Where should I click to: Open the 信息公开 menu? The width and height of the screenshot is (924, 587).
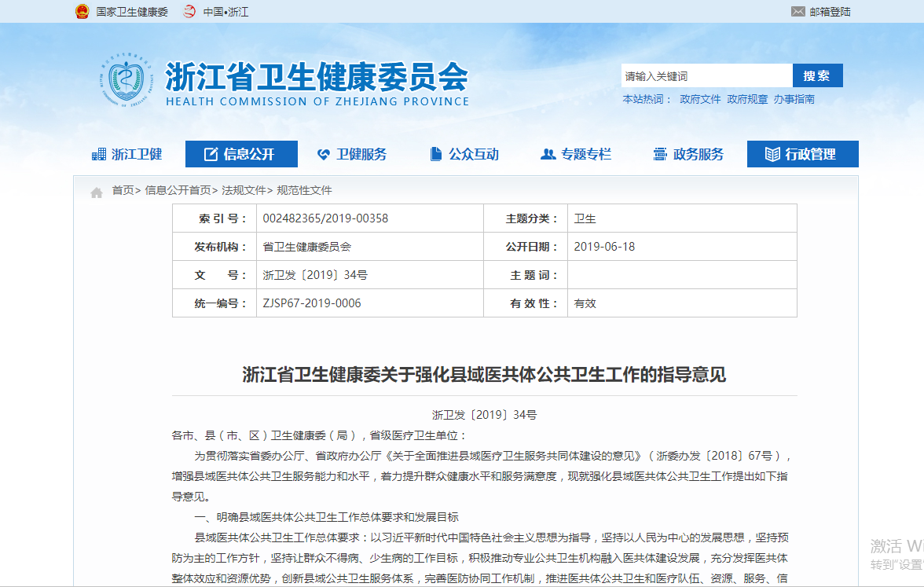[x=242, y=154]
